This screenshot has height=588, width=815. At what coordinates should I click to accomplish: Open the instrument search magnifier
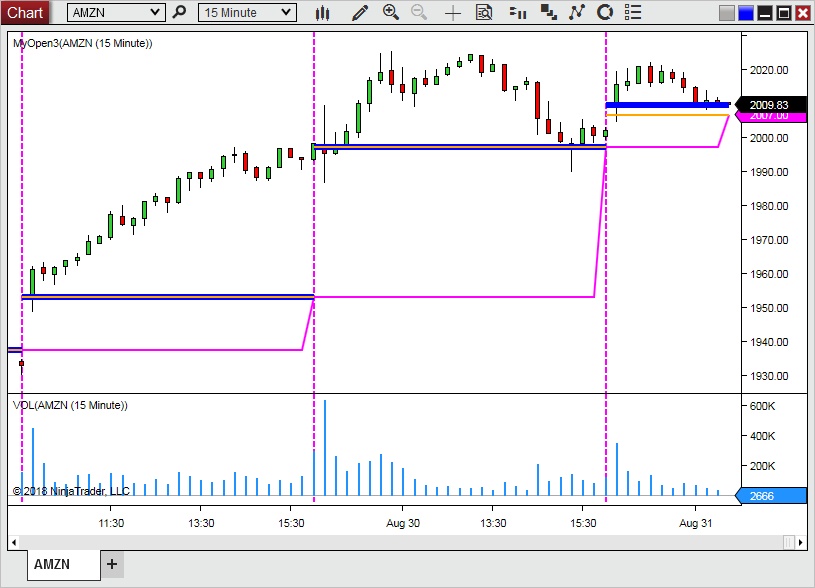pos(179,12)
